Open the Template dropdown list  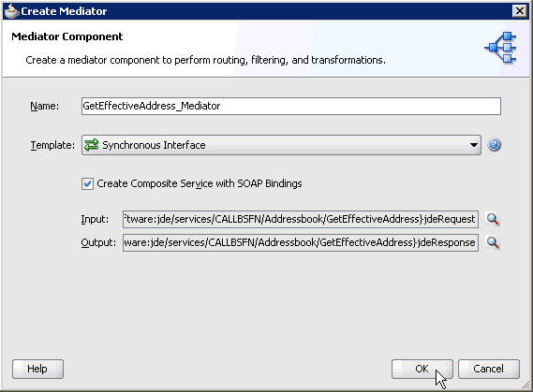281,145
